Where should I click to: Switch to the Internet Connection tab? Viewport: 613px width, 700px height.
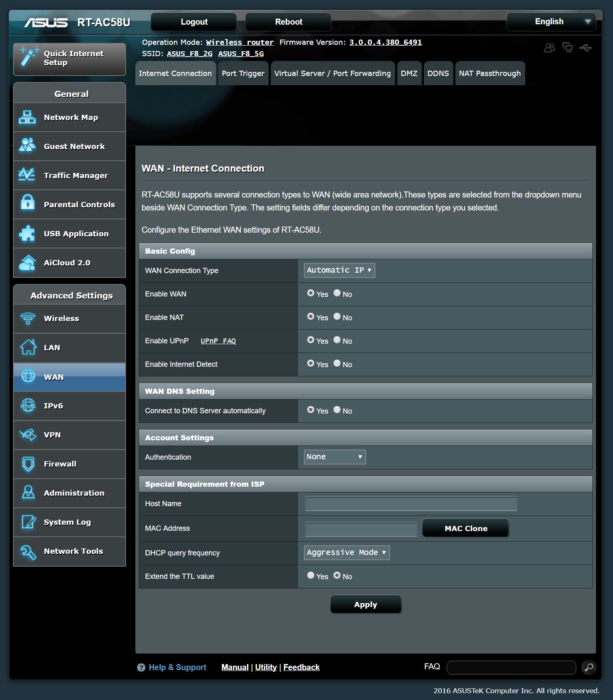click(175, 74)
